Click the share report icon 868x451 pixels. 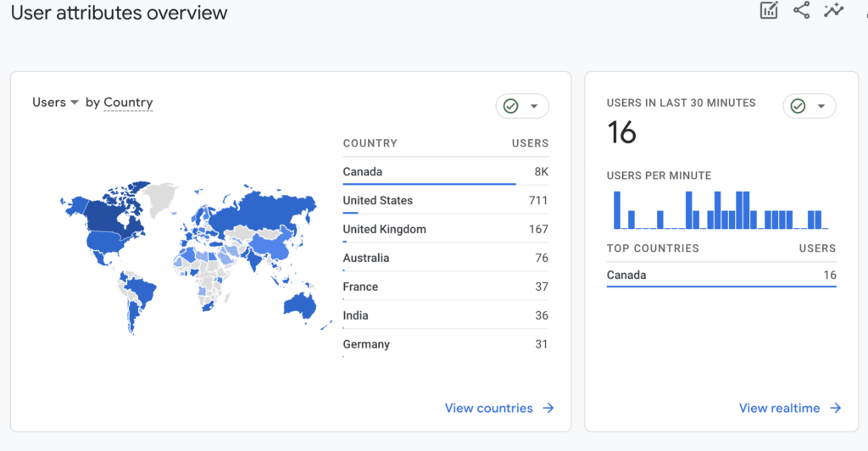point(801,10)
